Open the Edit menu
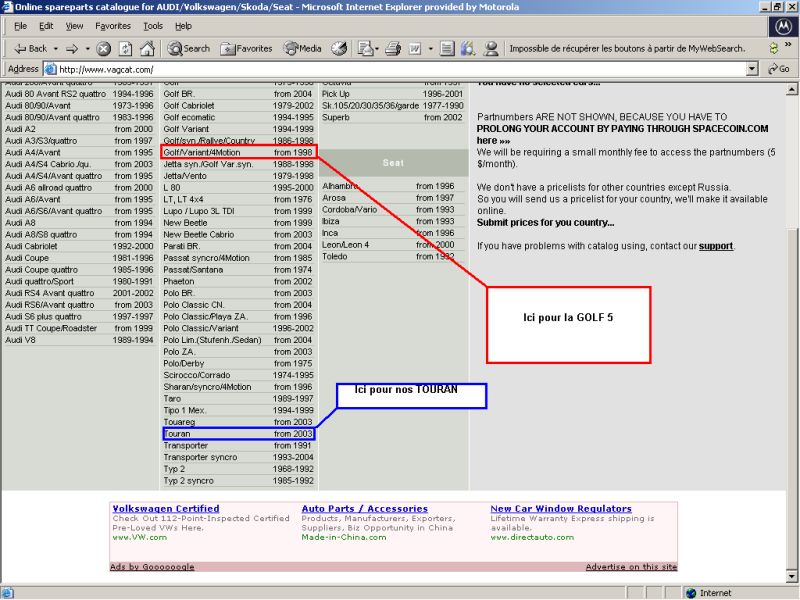Viewport: 800px width, 600px height. point(46,26)
